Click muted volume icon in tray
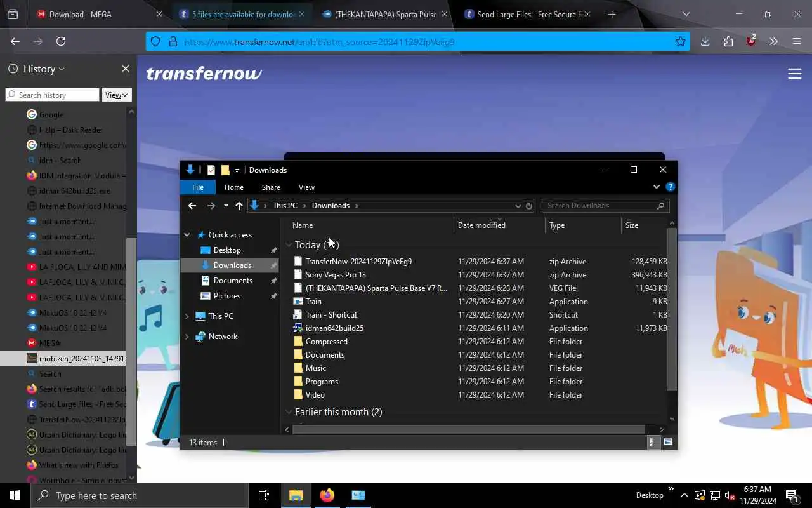812x508 pixels. [x=730, y=496]
